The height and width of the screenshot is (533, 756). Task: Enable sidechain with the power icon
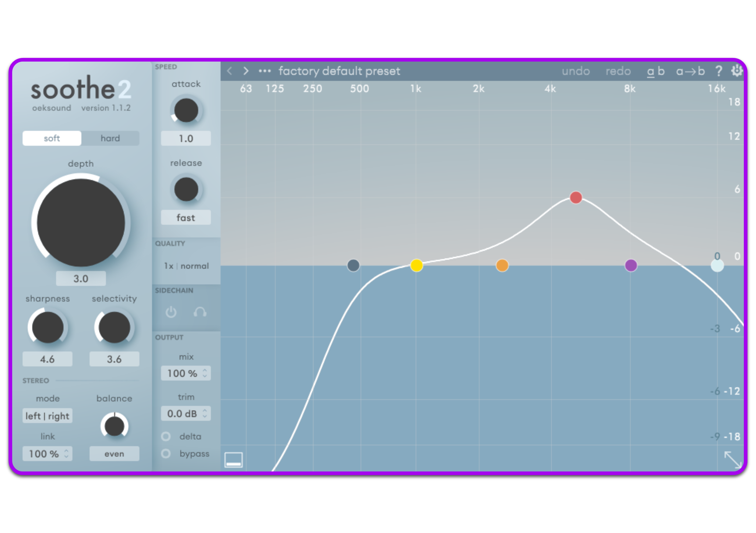[x=172, y=313]
